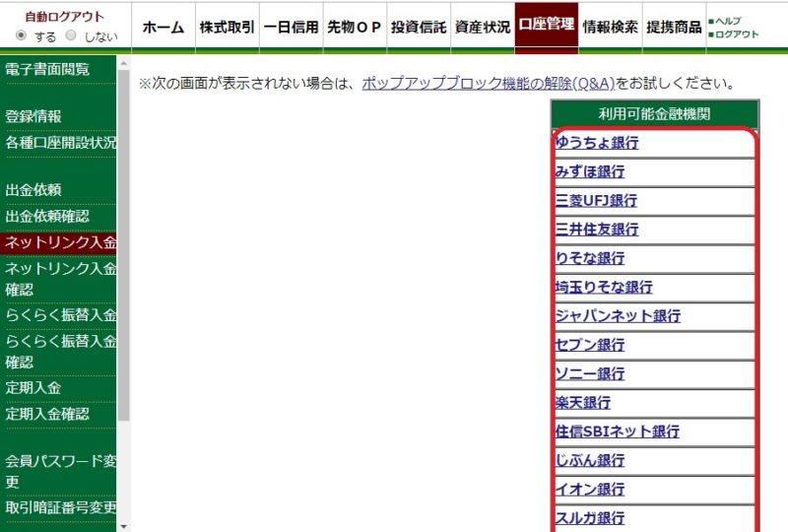
Task: Open 定期入金確認 sidebar item
Action: click(x=47, y=414)
